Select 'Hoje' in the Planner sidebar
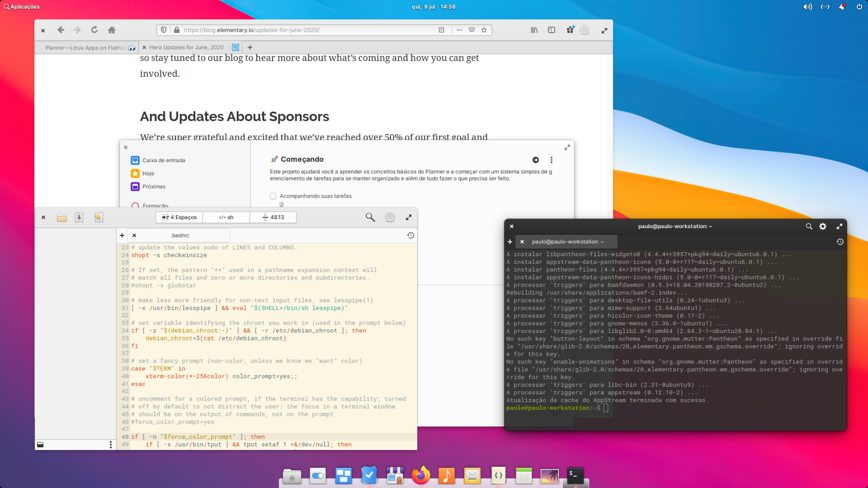 click(x=148, y=173)
